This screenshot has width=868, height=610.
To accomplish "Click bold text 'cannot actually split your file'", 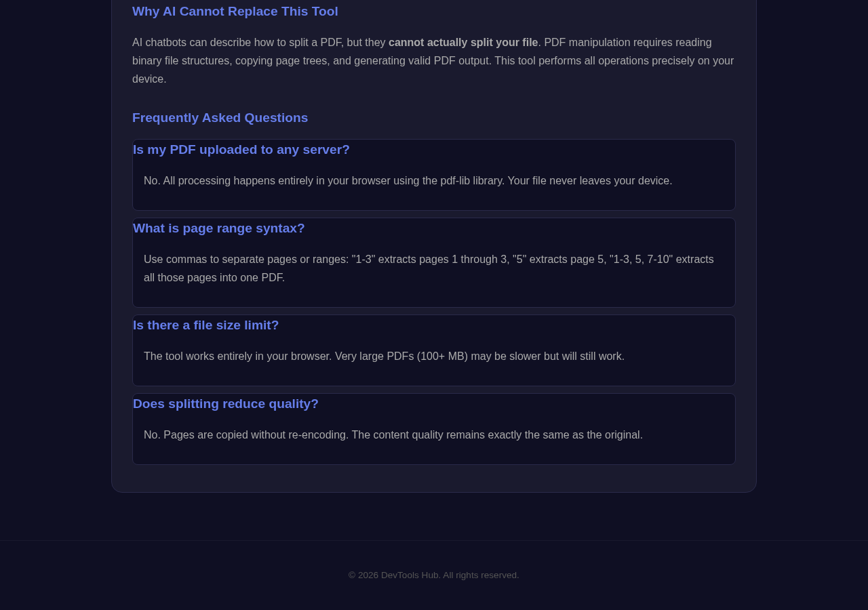I will pos(463,43).
